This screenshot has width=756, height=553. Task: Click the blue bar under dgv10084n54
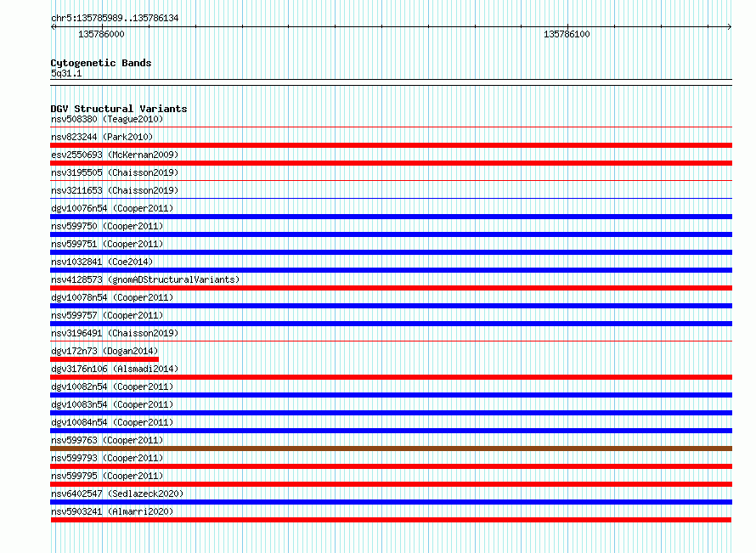[x=391, y=431]
